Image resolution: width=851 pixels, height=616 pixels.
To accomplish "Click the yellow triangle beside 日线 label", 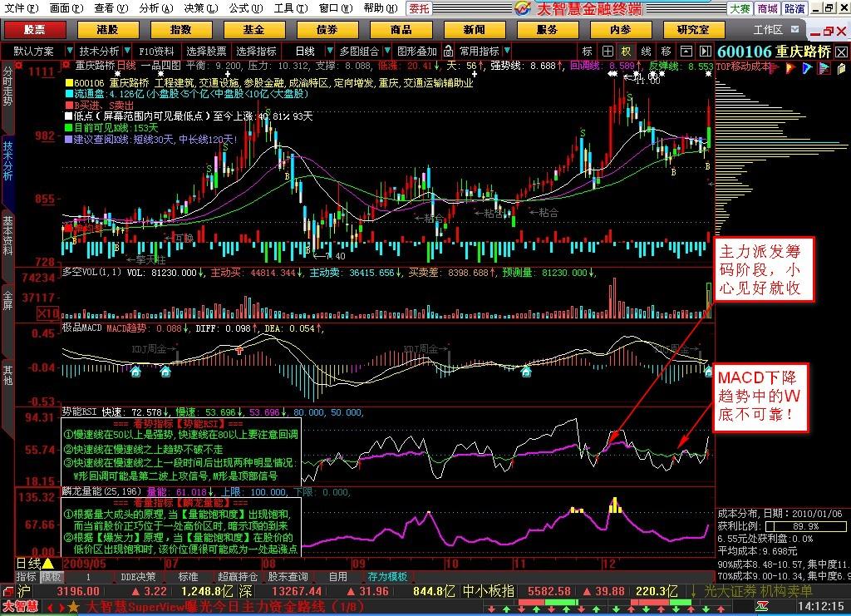I will click(47, 564).
